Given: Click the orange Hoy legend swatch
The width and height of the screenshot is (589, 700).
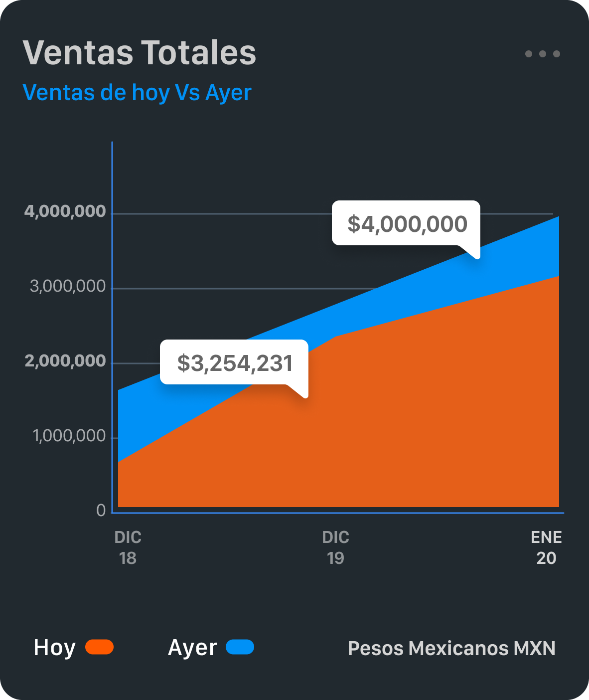Looking at the screenshot, I should 100,647.
